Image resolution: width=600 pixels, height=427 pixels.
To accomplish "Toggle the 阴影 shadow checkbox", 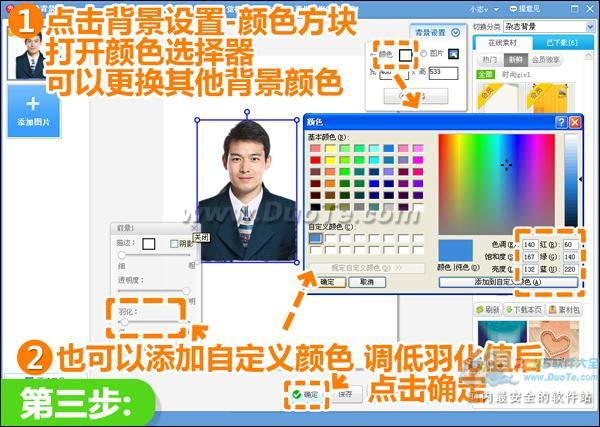I will [174, 244].
